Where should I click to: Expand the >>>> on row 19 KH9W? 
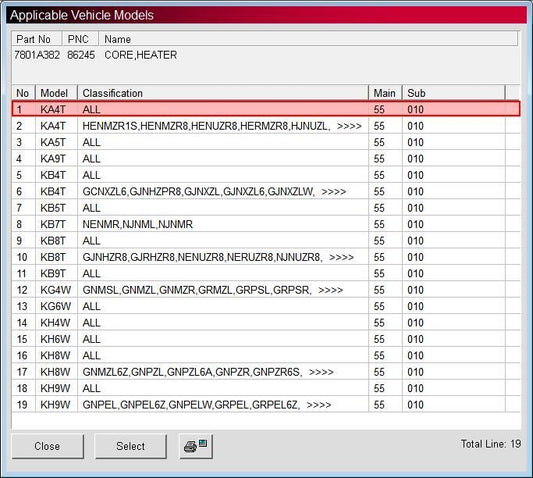[319, 405]
